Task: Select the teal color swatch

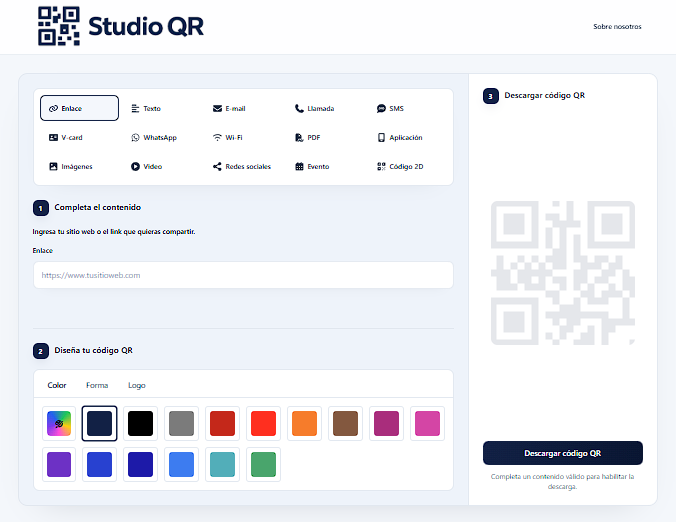Action: pyautogui.click(x=222, y=464)
